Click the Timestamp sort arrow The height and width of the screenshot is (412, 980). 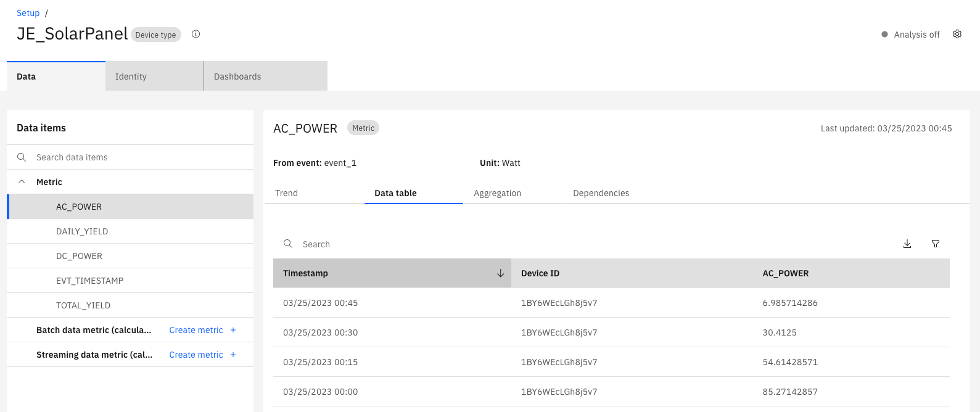(x=501, y=273)
